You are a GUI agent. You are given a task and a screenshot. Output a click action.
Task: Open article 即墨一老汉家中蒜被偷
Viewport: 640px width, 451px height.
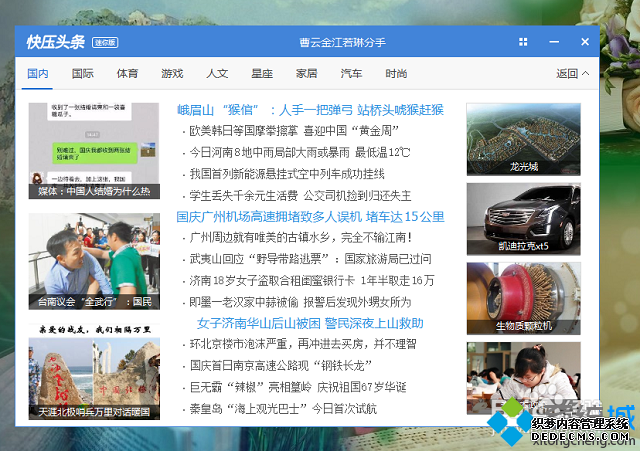(x=300, y=302)
